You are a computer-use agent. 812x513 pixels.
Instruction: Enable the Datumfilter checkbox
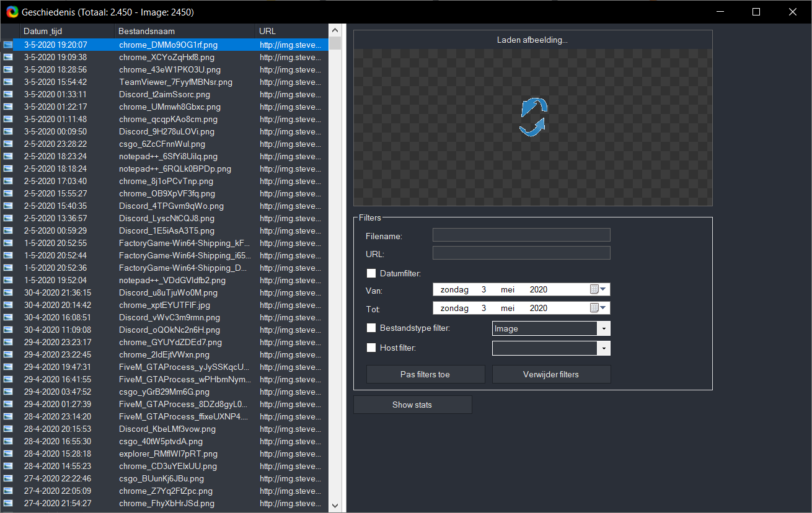(x=371, y=273)
